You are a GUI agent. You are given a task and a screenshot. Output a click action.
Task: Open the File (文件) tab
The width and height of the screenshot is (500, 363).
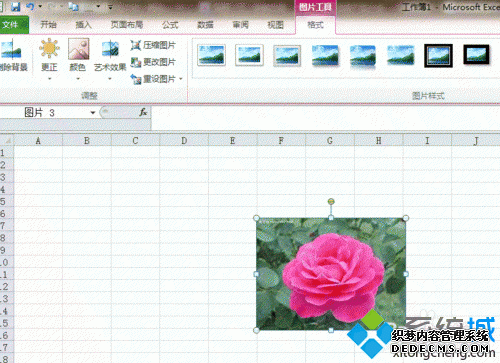point(14,25)
